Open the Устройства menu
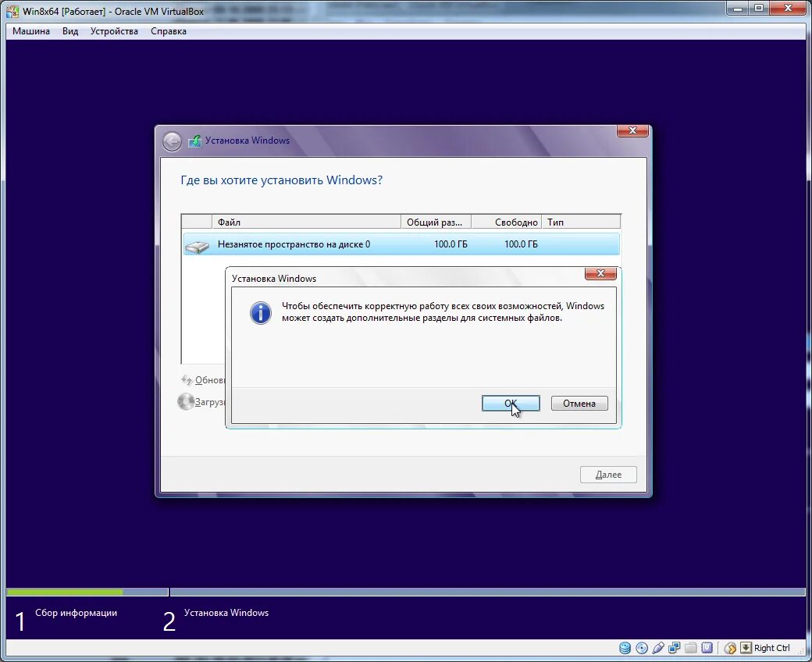 [114, 31]
